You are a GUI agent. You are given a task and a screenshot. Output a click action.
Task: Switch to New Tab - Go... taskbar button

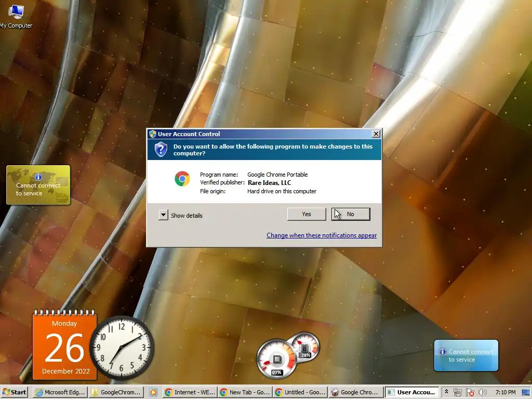245,392
